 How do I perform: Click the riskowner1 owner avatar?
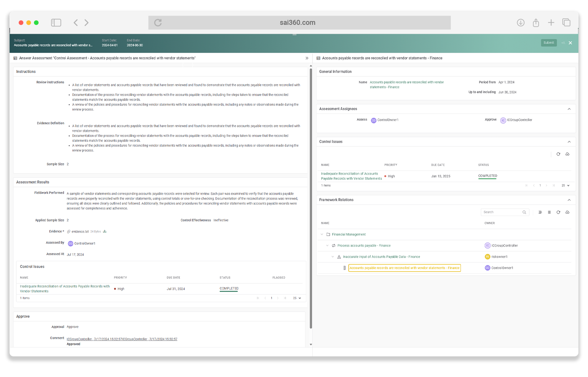(x=487, y=257)
